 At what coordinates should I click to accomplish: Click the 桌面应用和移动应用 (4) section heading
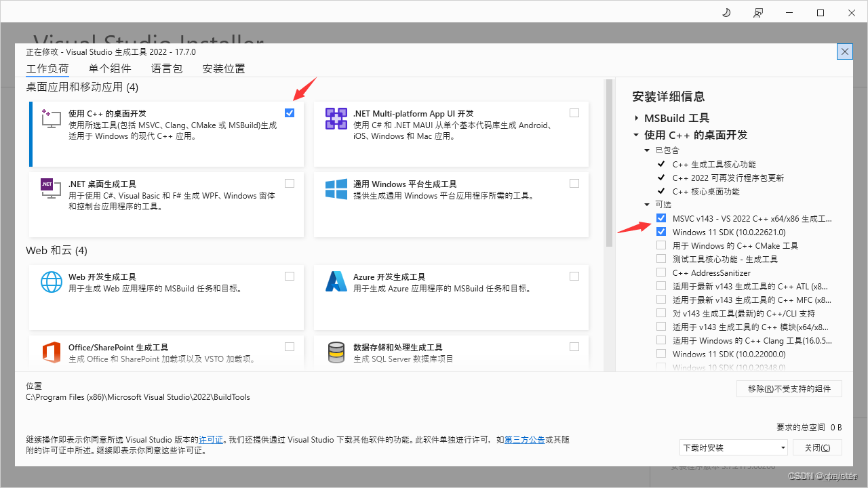(82, 87)
